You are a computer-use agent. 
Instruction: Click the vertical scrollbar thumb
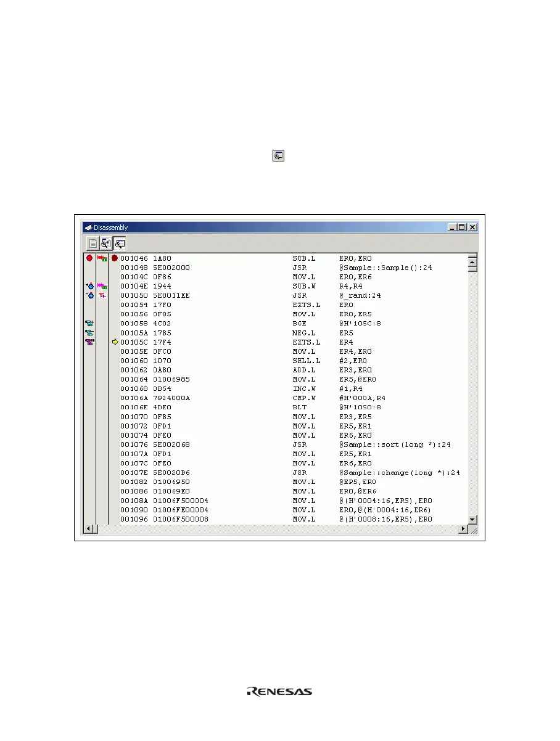click(x=473, y=268)
